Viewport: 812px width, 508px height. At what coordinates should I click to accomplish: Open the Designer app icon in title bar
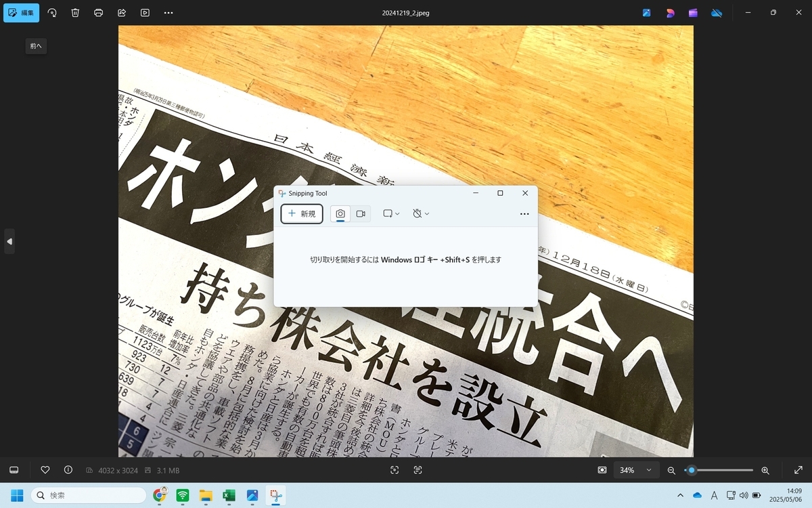click(647, 13)
